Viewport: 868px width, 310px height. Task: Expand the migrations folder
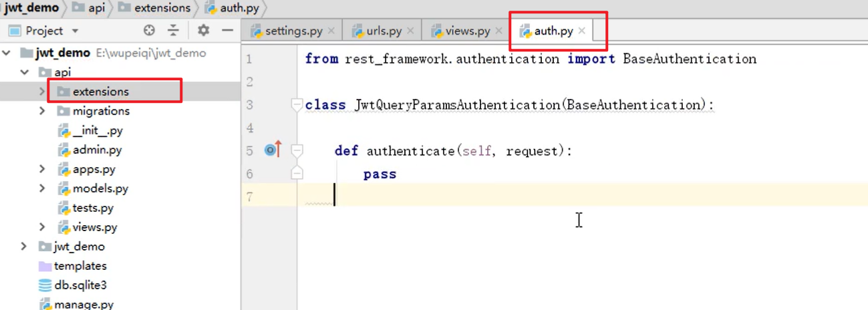(x=42, y=111)
